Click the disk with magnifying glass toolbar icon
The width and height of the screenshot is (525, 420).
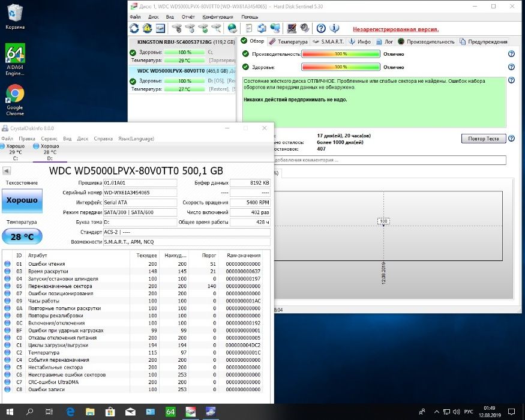point(216,29)
